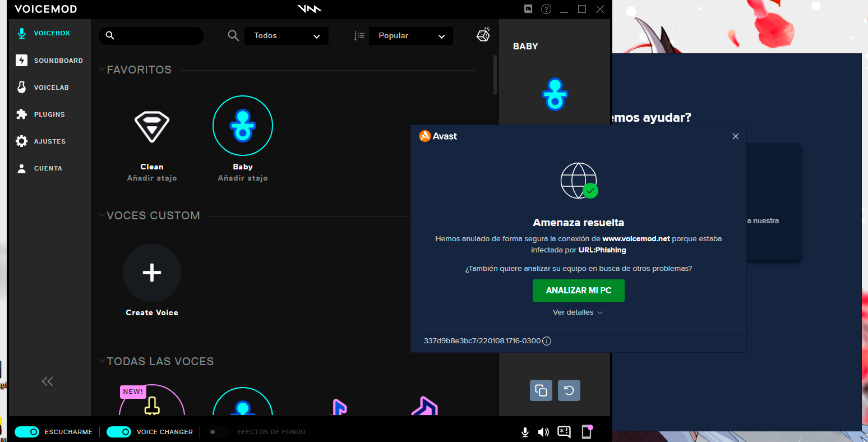Click the reset arrow button in the Baby panel

pyautogui.click(x=569, y=390)
